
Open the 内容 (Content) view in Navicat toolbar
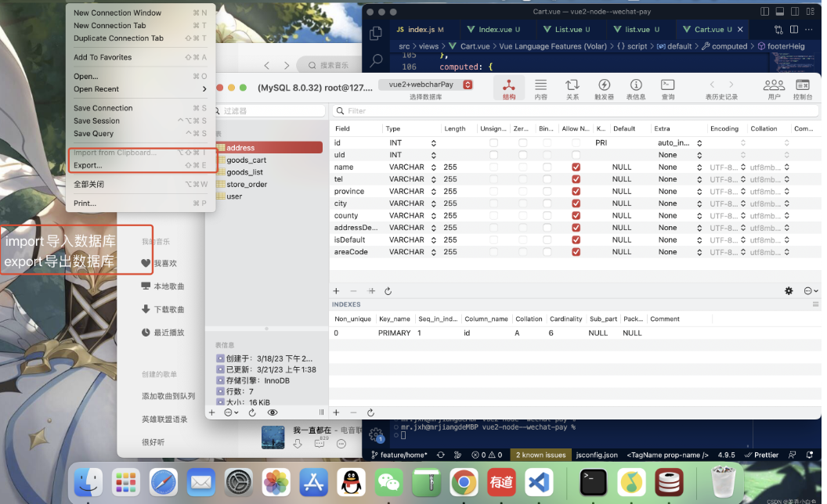coord(540,88)
